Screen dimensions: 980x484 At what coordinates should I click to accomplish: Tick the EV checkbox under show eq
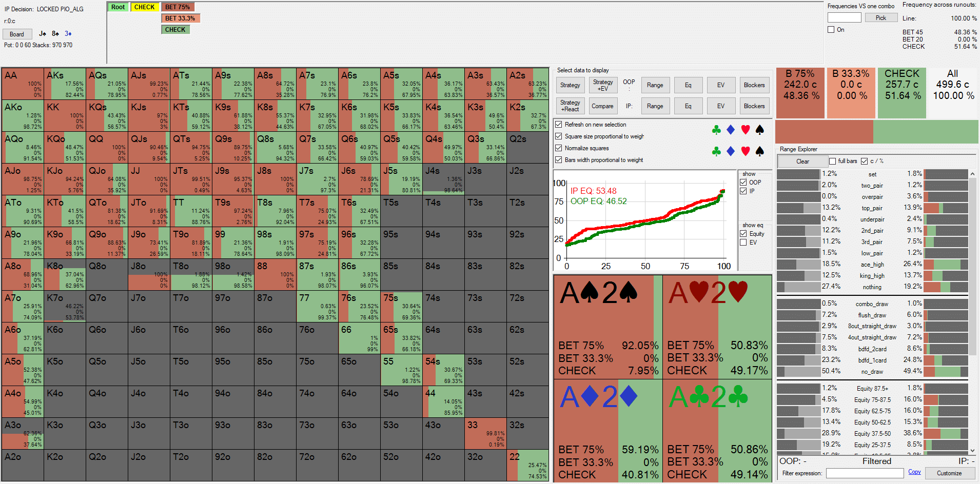743,243
